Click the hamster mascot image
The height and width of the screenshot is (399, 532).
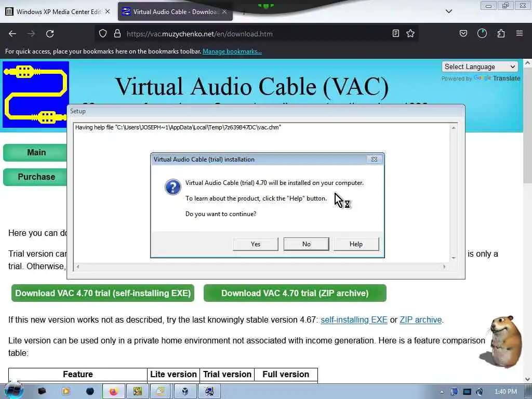[x=502, y=342]
